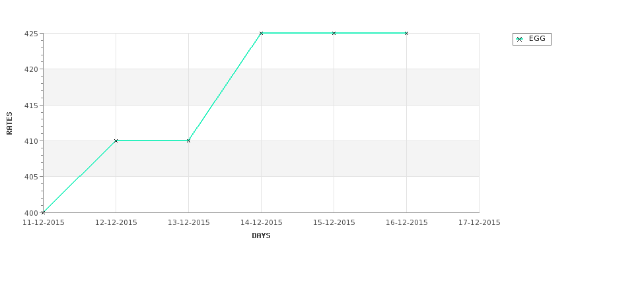Screen dimensions: 644x283
Task: Click the 420 y-axis tick label
Action: pyautogui.click(x=31, y=69)
